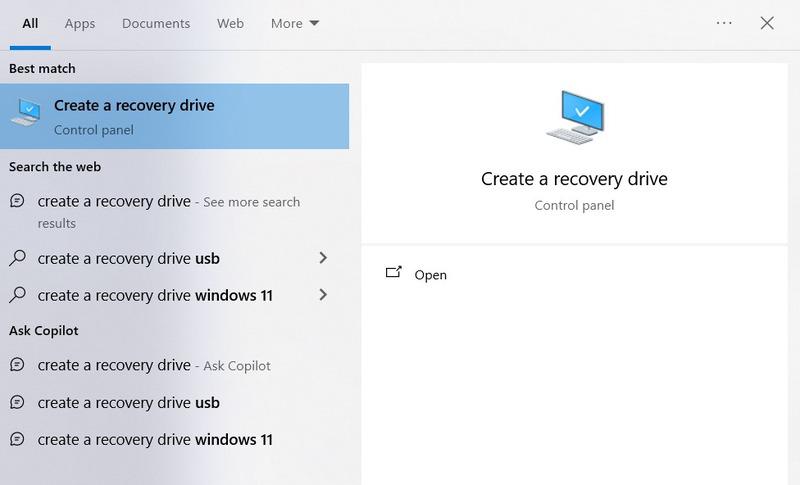Viewport: 800px width, 485px height.
Task: Select 'Create a recovery drive' best match result
Action: [174, 116]
